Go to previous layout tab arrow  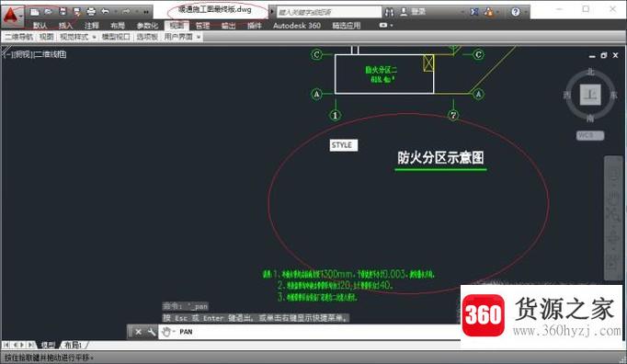15,345
